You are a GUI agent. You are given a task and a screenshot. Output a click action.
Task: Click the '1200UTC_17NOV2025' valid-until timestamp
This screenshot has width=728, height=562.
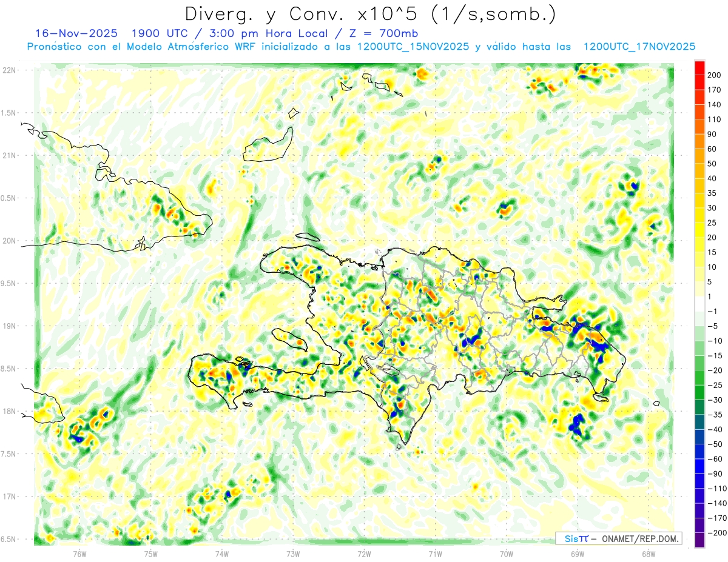point(639,47)
